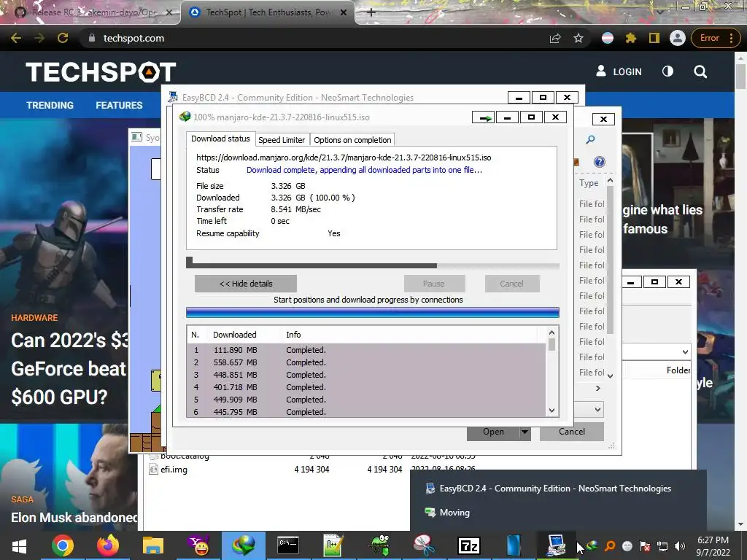Viewport: 747px width, 560px height.
Task: Open Chrome side panel icon
Action: coord(654,38)
